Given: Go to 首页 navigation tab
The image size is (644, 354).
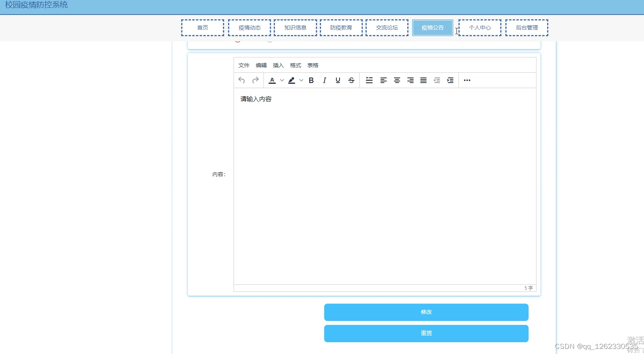Looking at the screenshot, I should click(x=202, y=28).
